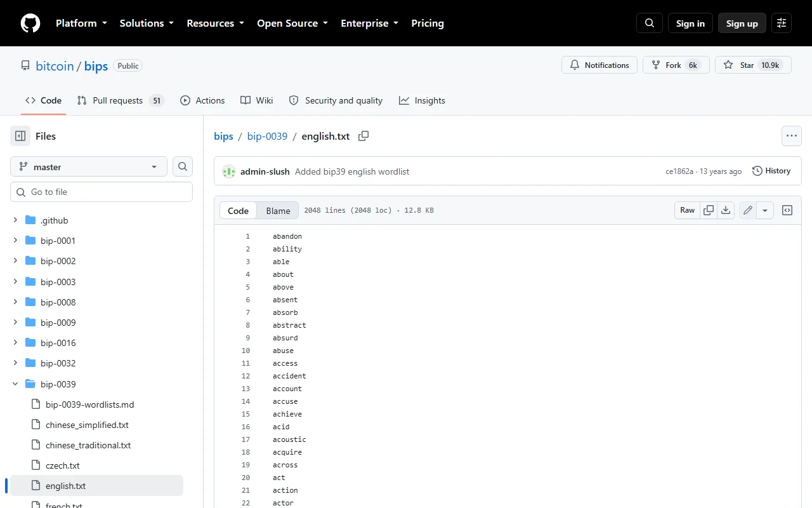812x508 pixels.
Task: Open the Enterprise dropdown menu
Action: pos(369,23)
